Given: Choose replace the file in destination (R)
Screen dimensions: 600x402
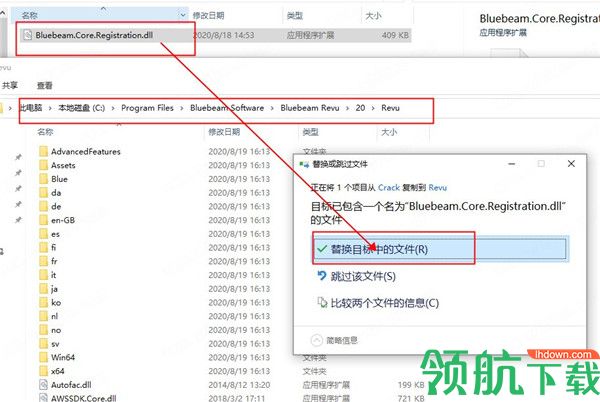Looking at the screenshot, I should pyautogui.click(x=440, y=250).
